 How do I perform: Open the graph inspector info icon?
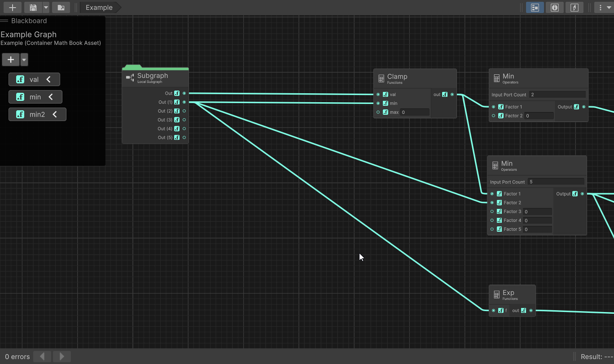point(554,7)
